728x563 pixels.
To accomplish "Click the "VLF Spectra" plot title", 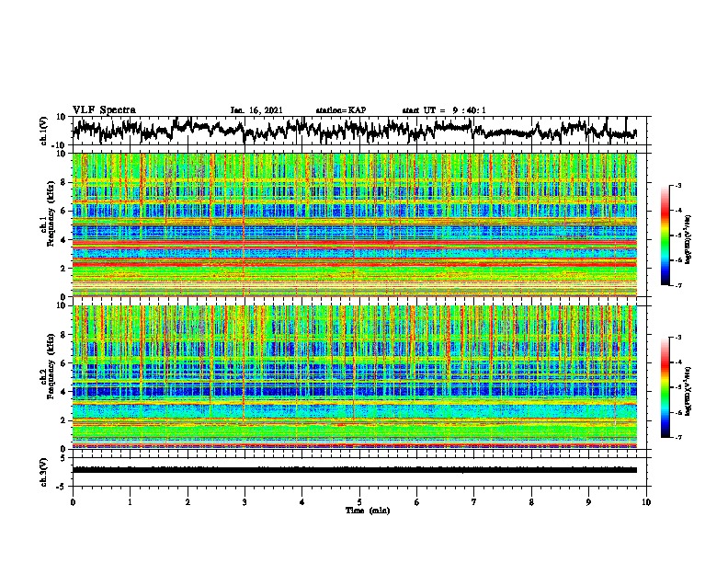I will click(104, 110).
